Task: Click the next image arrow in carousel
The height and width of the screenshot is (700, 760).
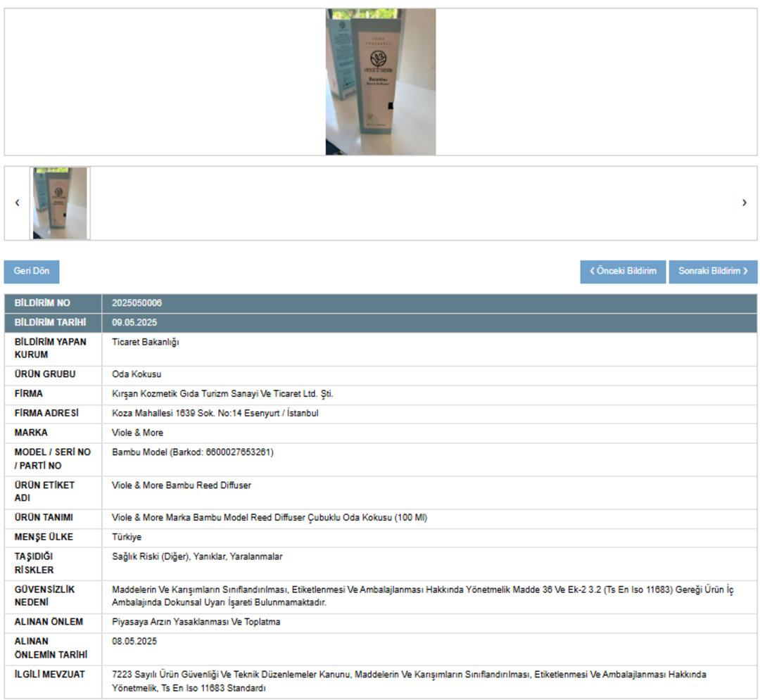Action: [744, 203]
